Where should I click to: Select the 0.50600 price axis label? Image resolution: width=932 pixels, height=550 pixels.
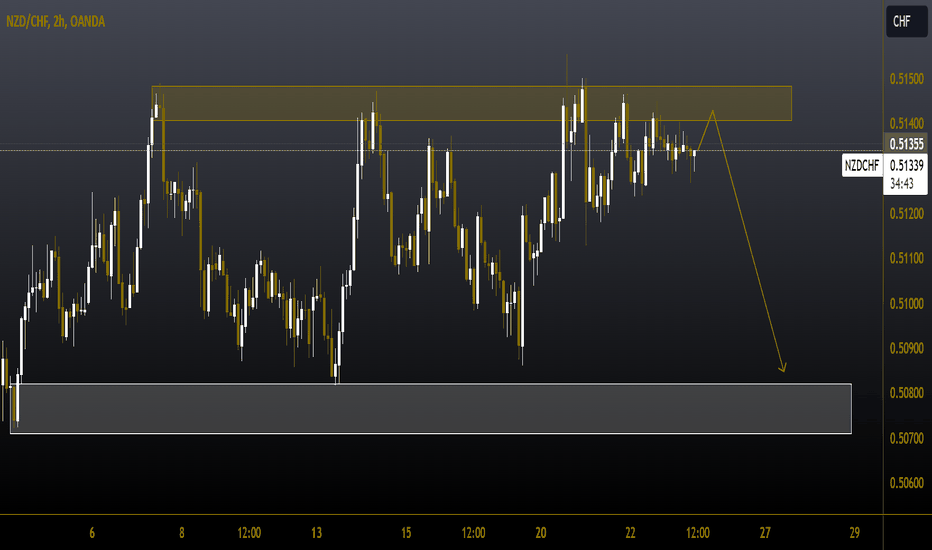906,483
